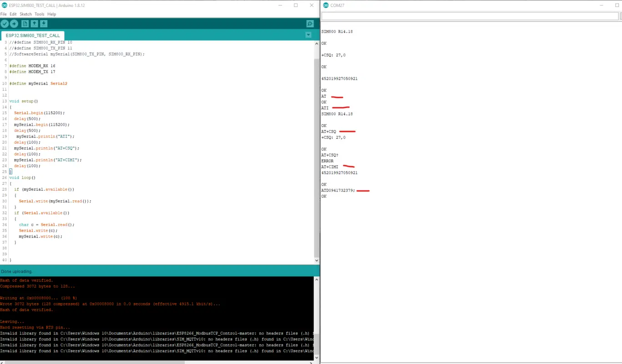Click the '#define MODEM_RX 16' code line

pos(32,66)
